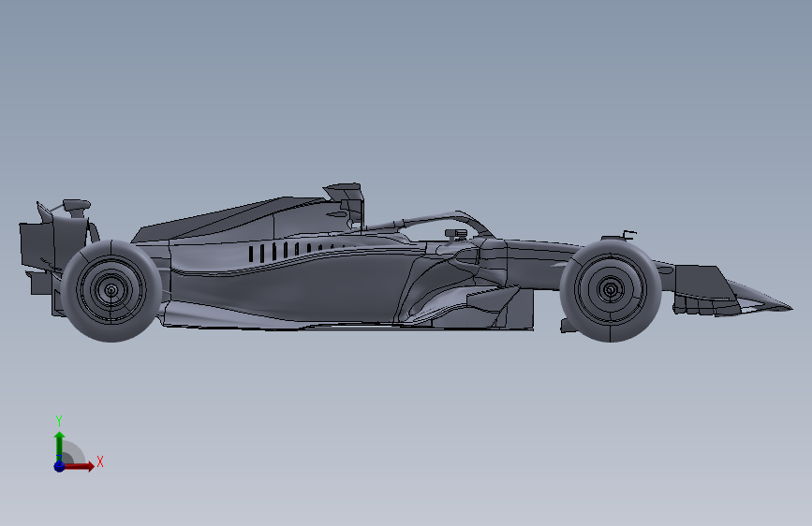Select the rear wheel of the car model
This screenshot has height=526, width=812.
point(111,290)
